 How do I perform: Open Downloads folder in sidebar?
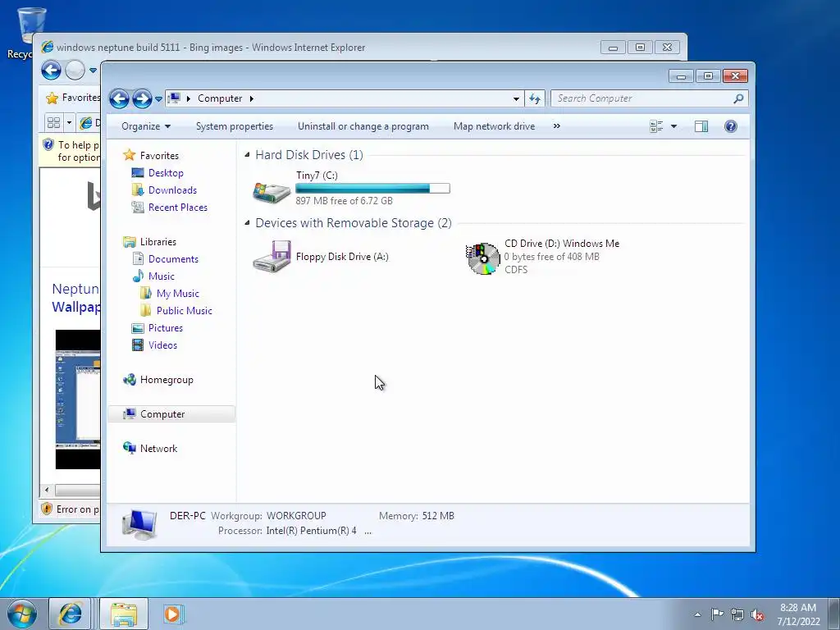tap(172, 190)
